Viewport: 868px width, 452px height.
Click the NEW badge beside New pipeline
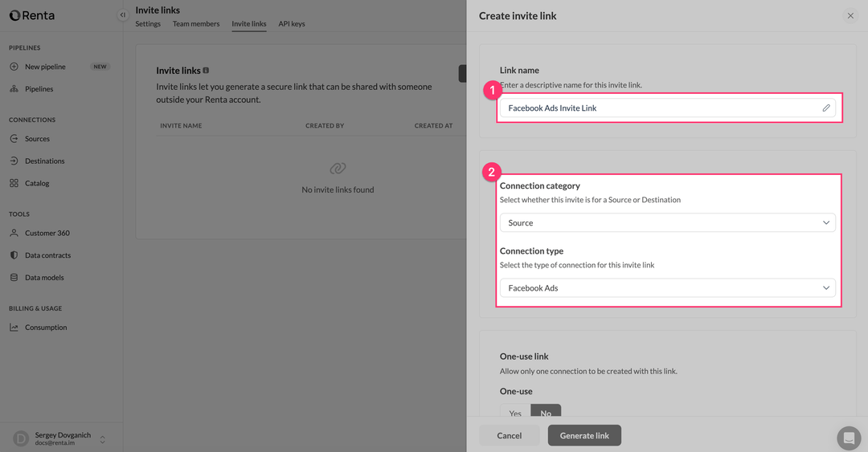(x=100, y=67)
